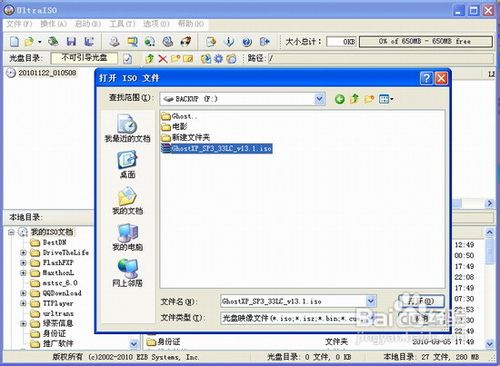Select 20101122_010508 disc tree node
The width and height of the screenshot is (500, 366).
(42, 73)
